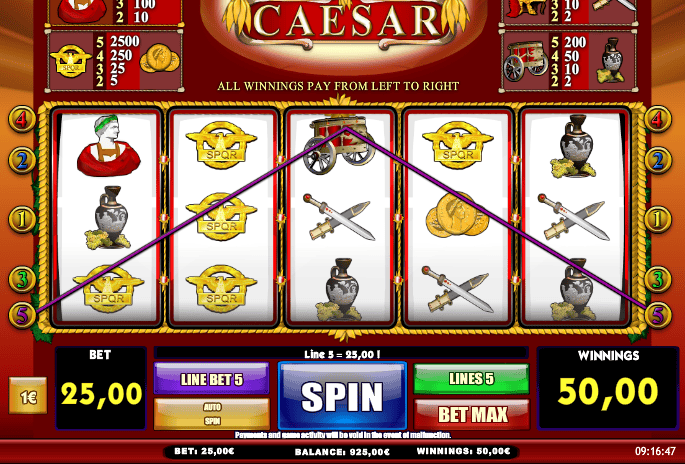The image size is (685, 464).
Task: Click the left payline 4 coin marker
Action: (x=22, y=119)
